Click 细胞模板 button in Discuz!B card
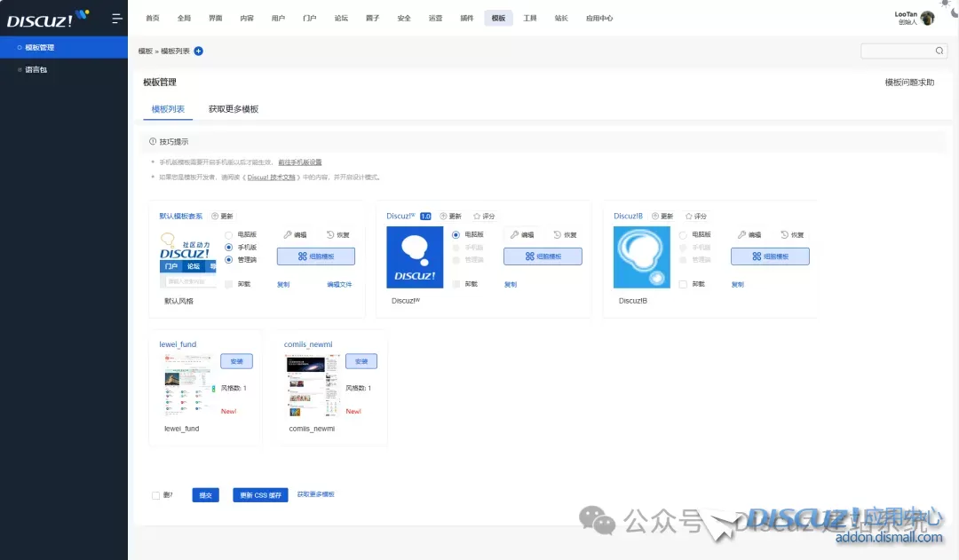The image size is (959, 560). tap(770, 256)
